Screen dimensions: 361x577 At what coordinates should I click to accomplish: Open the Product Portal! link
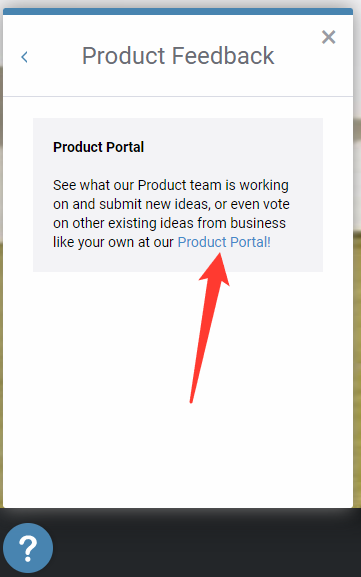tap(224, 242)
